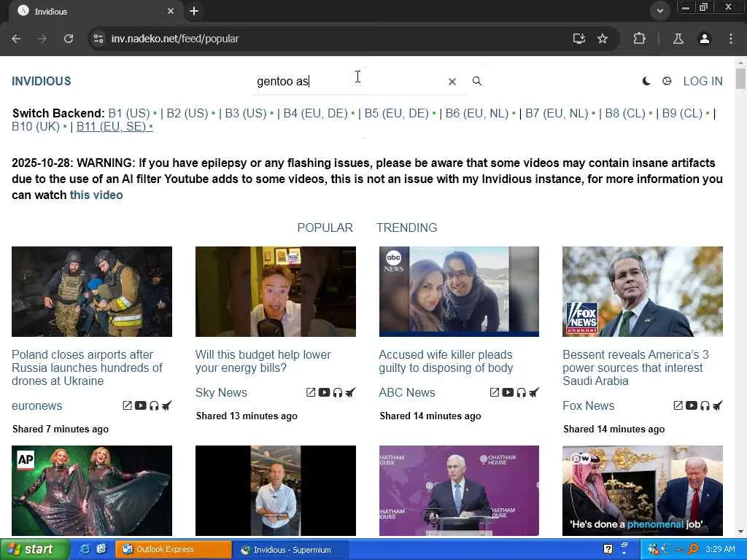The height and width of the screenshot is (560, 747).
Task: Click the LOG IN link
Action: pyautogui.click(x=703, y=82)
